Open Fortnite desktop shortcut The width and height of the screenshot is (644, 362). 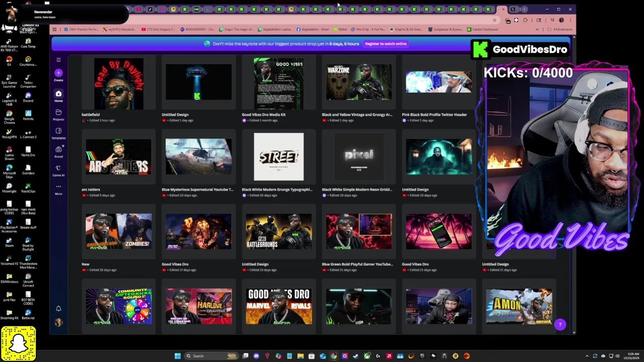point(28,115)
